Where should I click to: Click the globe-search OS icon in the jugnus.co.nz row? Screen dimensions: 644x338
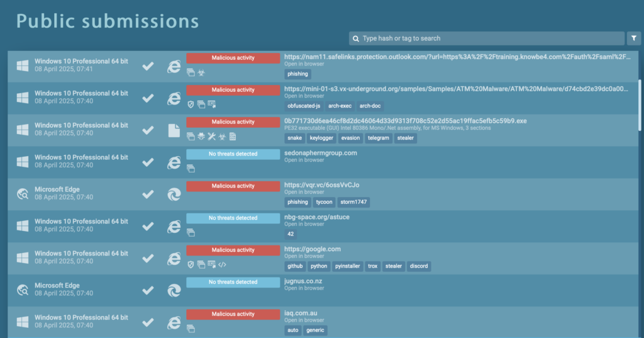23,290
